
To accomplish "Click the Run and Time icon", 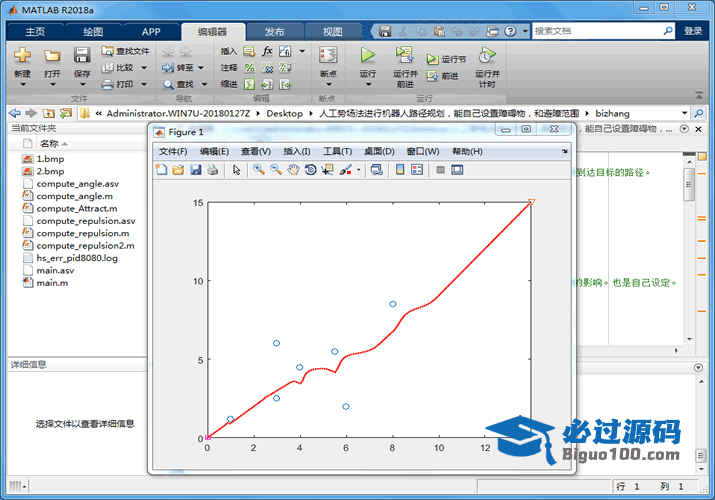I will pyautogui.click(x=487, y=55).
